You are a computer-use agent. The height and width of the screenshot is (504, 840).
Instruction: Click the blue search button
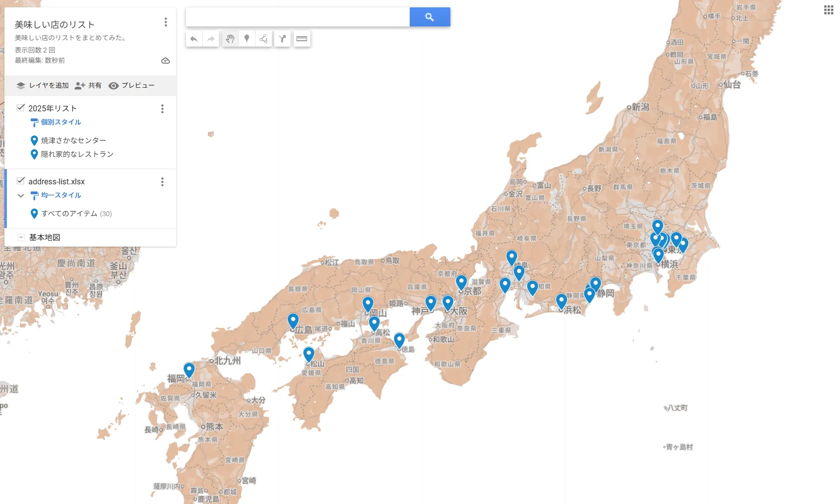pos(429,17)
